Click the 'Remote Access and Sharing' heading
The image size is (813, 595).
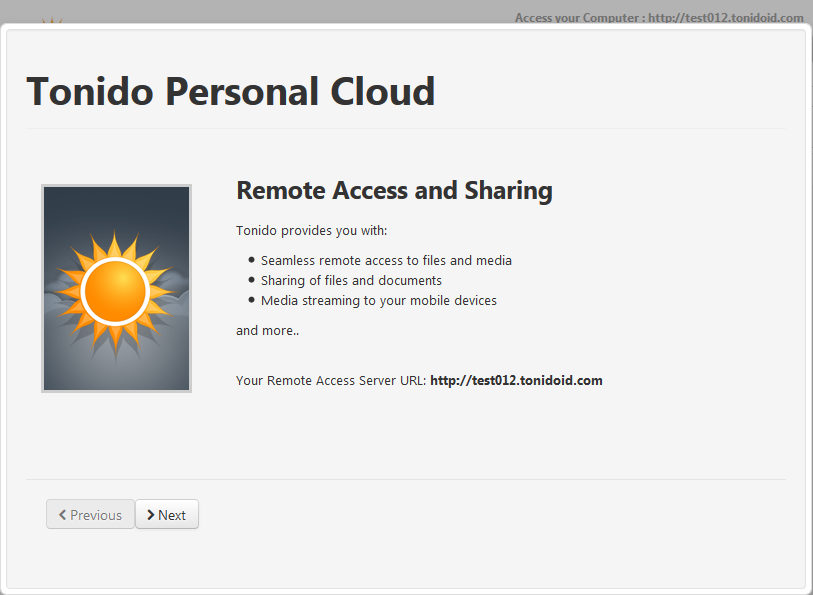(395, 191)
